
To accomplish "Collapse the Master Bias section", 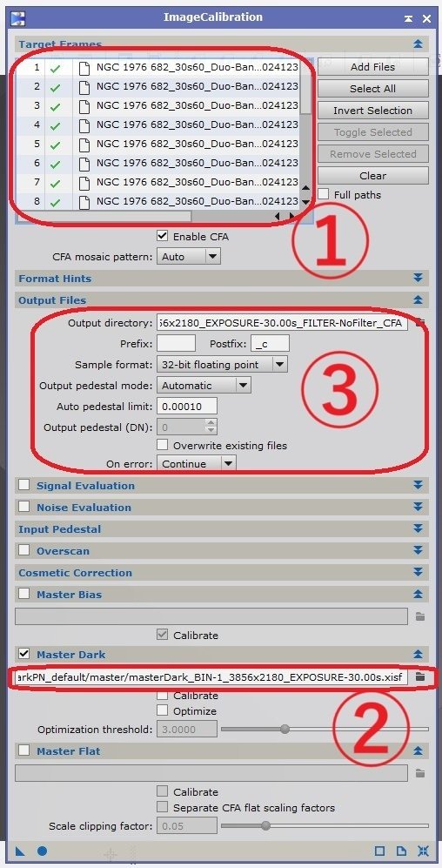I will (x=419, y=594).
